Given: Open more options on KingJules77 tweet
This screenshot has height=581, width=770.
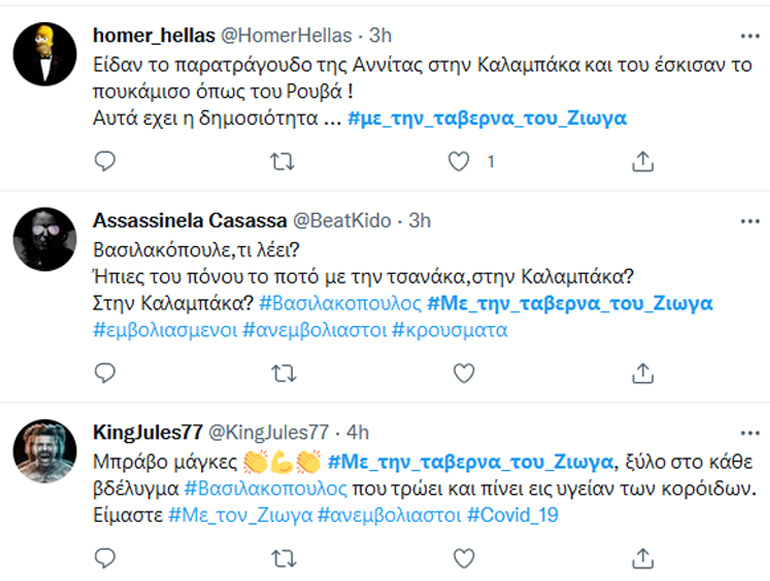Looking at the screenshot, I should (749, 432).
